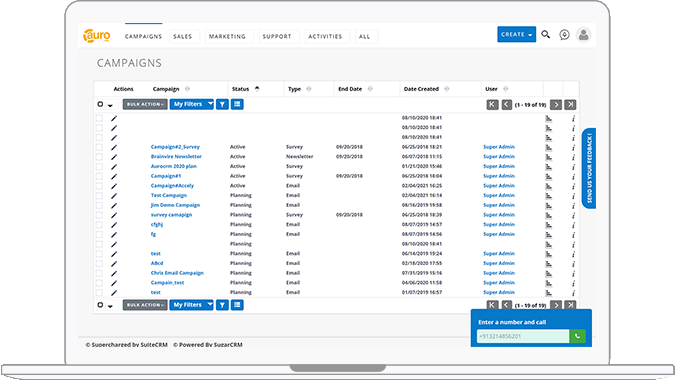The image size is (675, 380).
Task: Click the top column chooser icon
Action: 237,104
